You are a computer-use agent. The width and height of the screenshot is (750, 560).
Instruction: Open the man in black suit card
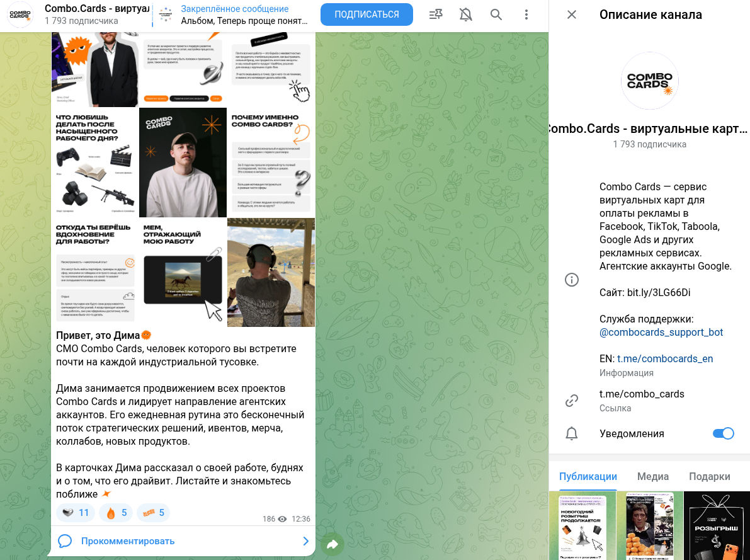click(x=94, y=69)
